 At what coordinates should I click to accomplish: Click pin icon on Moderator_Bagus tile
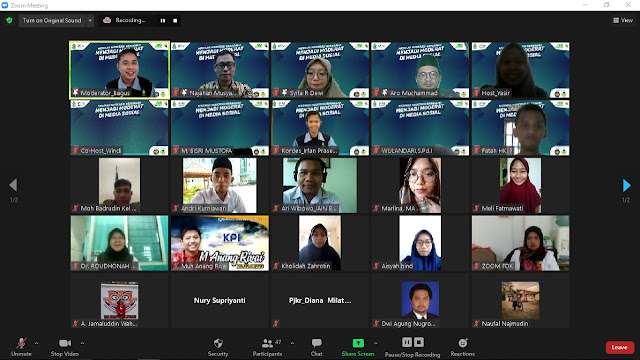pyautogui.click(x=76, y=93)
